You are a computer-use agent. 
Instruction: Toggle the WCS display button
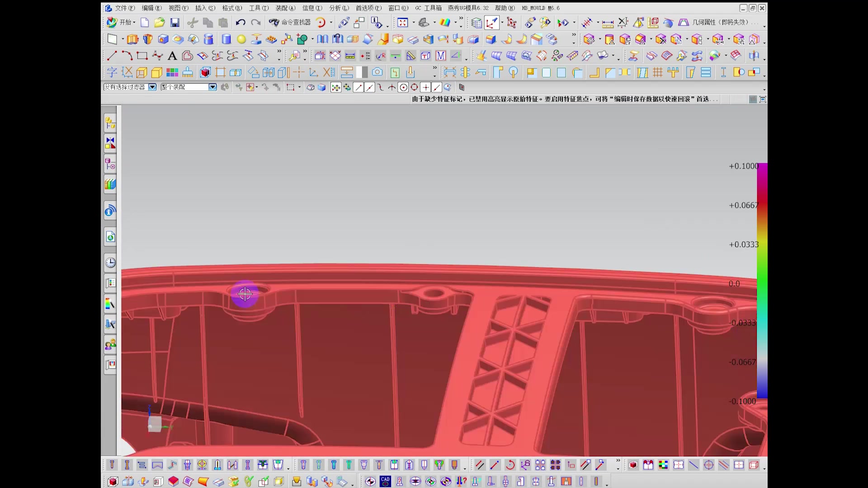pos(492,23)
